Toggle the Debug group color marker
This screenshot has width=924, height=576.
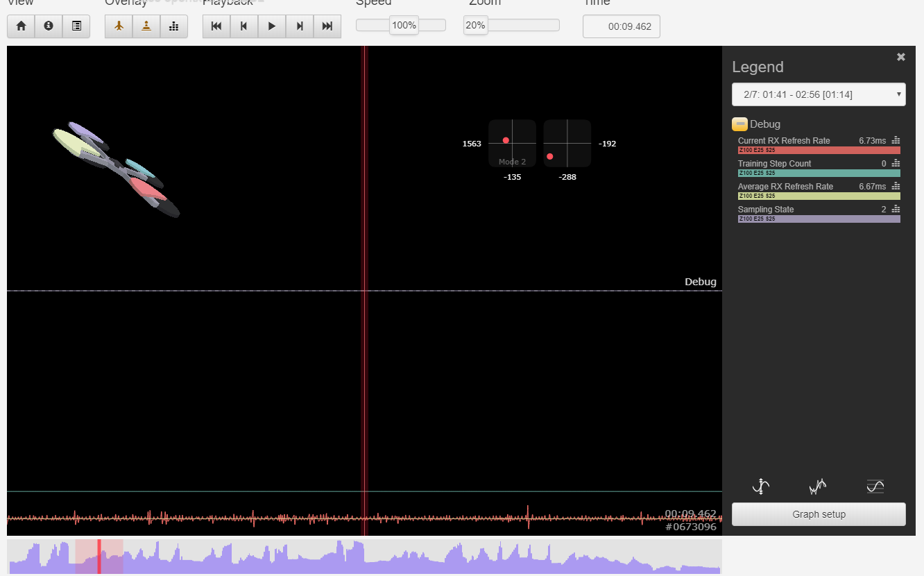point(739,124)
